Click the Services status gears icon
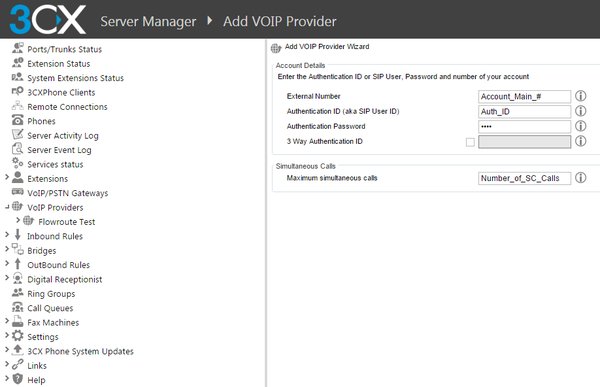600x387 pixels. point(18,163)
